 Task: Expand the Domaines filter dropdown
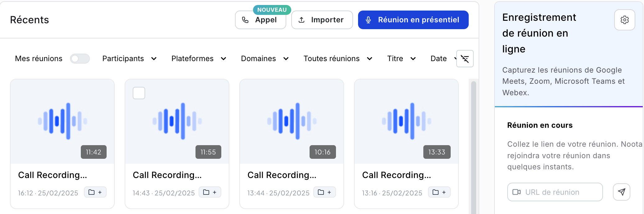265,59
